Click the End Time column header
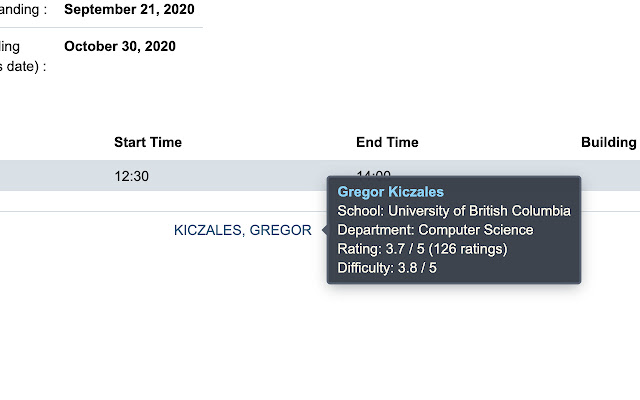Screen dimensions: 640x400 [387, 143]
